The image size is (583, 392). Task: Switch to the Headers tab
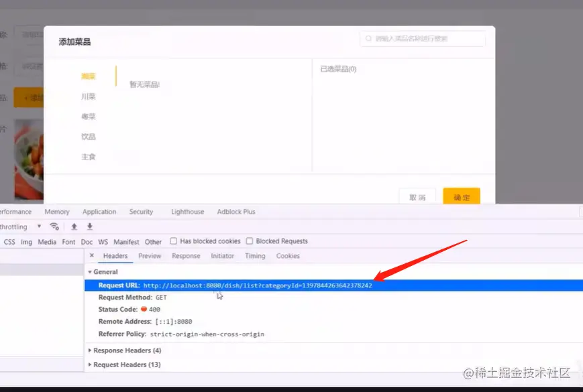[115, 256]
